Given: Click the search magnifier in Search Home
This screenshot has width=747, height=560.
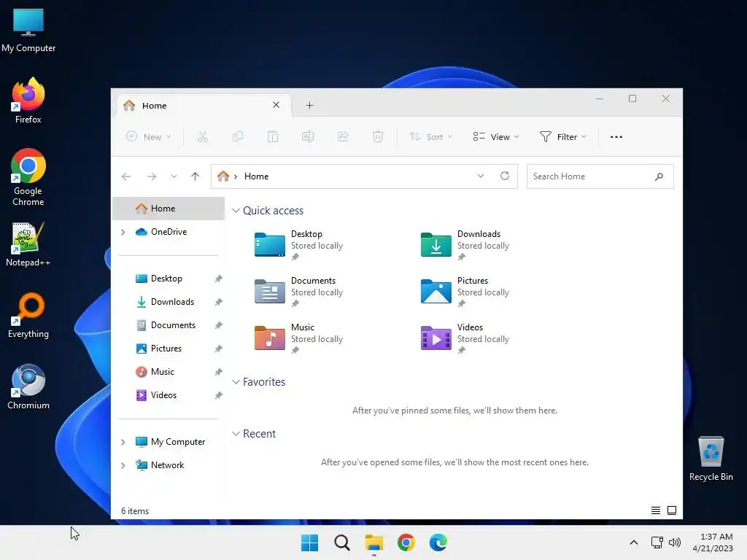Looking at the screenshot, I should pyautogui.click(x=659, y=176).
